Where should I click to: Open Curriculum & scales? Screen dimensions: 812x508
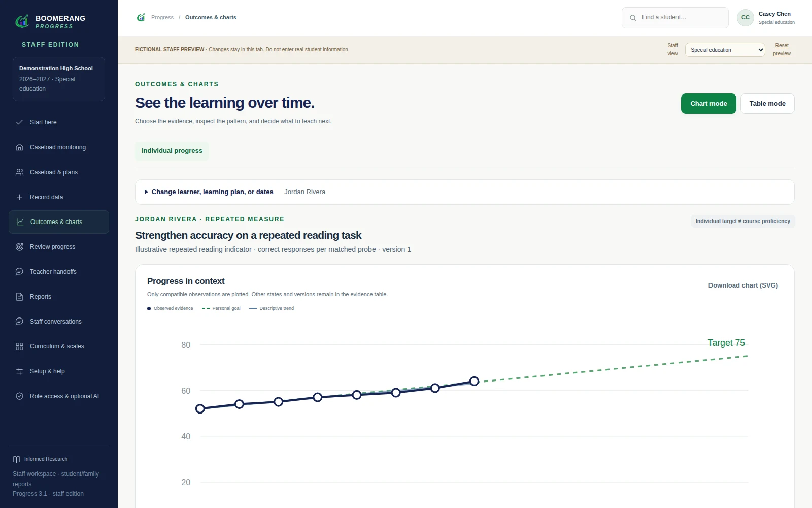(59, 346)
